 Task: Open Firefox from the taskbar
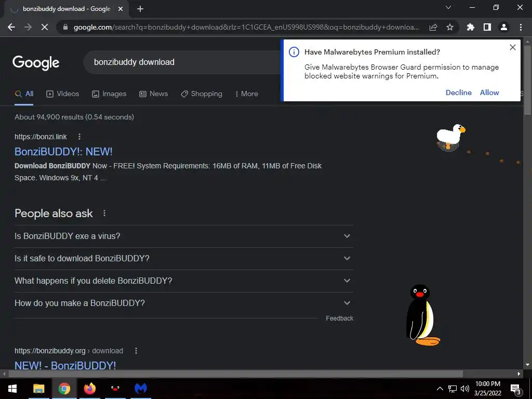click(x=89, y=389)
